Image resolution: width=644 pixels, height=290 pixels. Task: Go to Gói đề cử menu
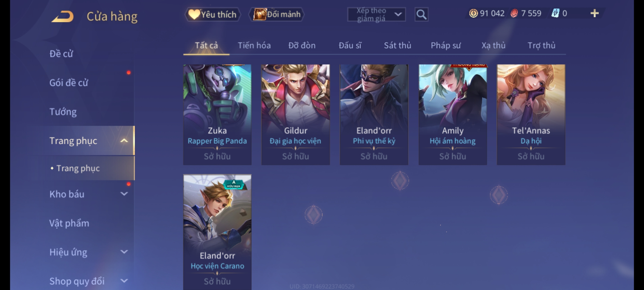[x=69, y=83]
